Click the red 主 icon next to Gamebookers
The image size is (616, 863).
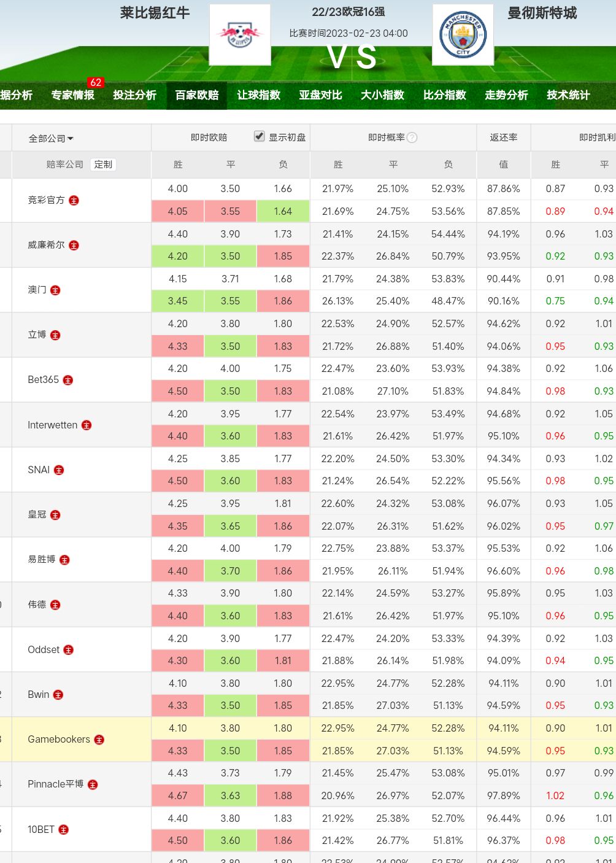coord(99,740)
